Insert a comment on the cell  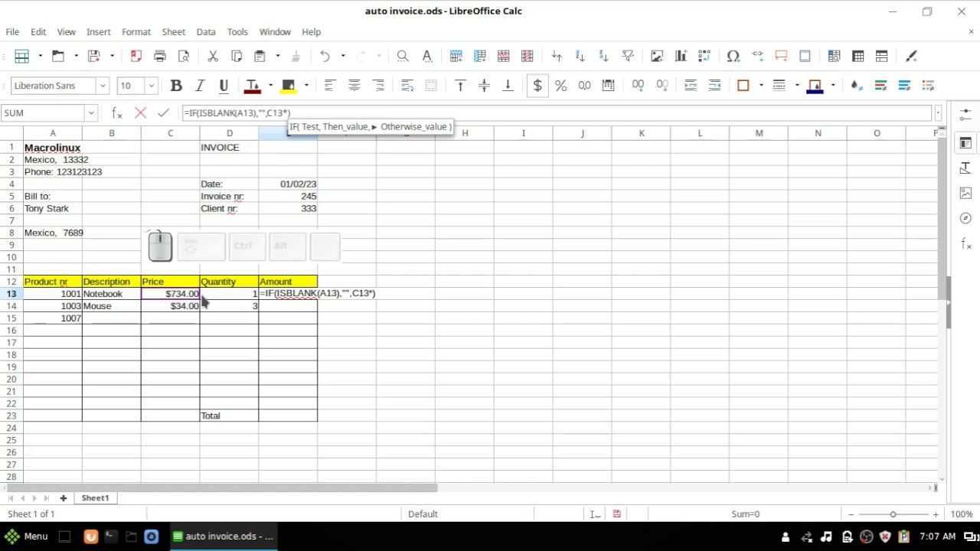[781, 56]
